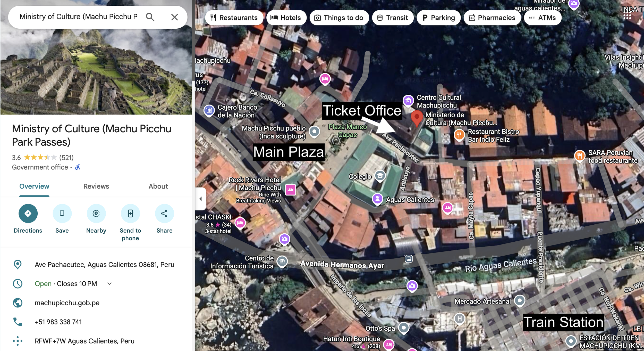Image resolution: width=644 pixels, height=351 pixels.
Task: Select the Transit chip
Action: pos(393,18)
